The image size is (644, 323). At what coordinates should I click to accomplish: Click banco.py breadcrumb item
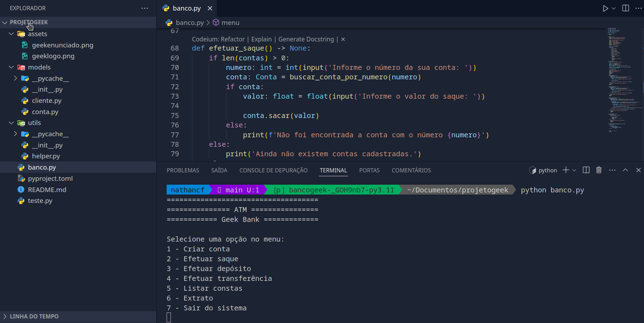tap(185, 22)
